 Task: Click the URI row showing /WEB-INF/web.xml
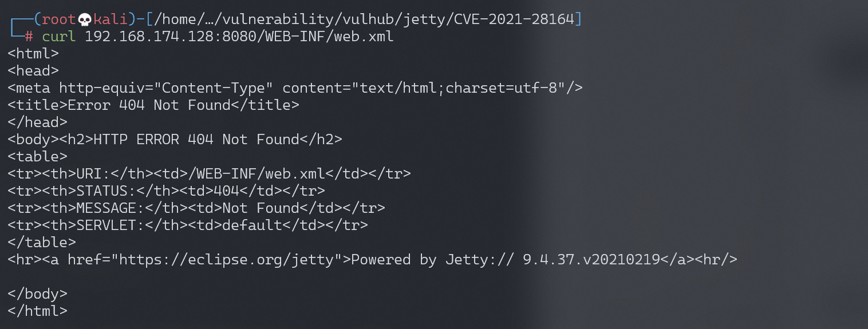pyautogui.click(x=209, y=174)
